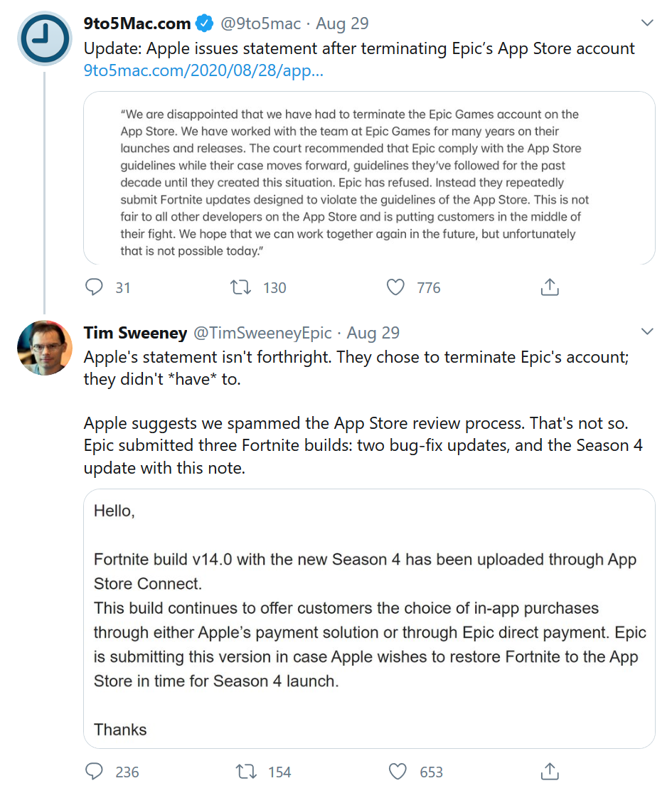Share Tim Sweeney's tweet
Screen dimensions: 672x793
point(550,772)
